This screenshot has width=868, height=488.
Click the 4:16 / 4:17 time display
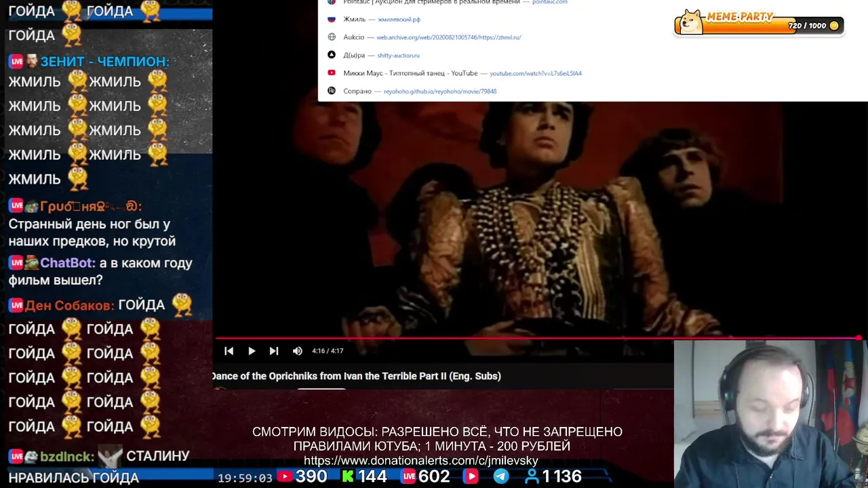click(328, 350)
